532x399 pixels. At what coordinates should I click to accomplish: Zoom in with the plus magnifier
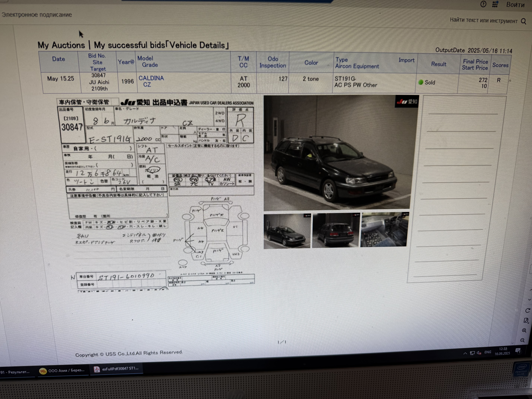pyautogui.click(x=524, y=330)
